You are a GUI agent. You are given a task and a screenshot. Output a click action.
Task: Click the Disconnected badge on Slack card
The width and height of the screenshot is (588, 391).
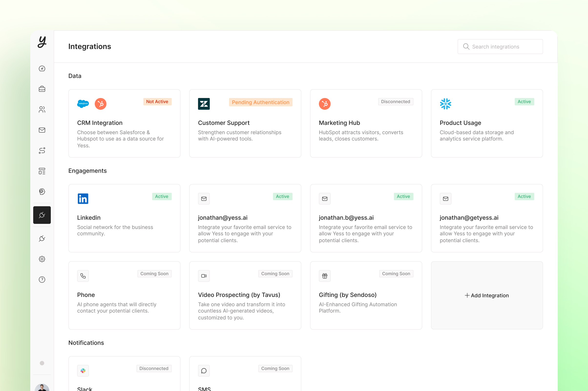154,368
